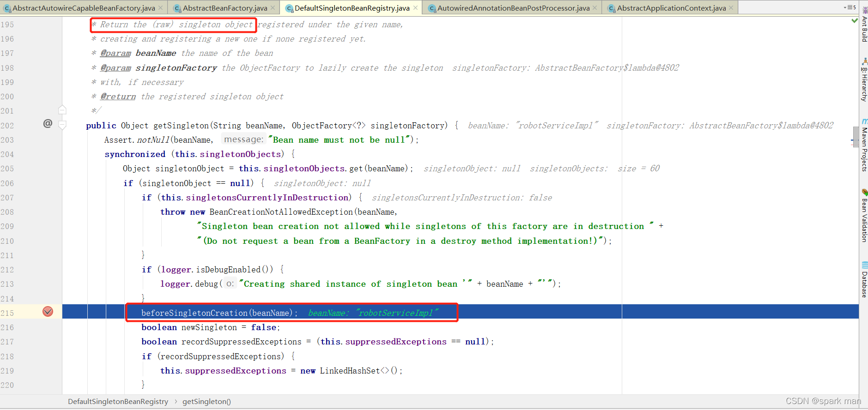Click the BeanCreationNotAllowedException class name
This screenshot has width=868, height=410.
pyautogui.click(x=281, y=212)
